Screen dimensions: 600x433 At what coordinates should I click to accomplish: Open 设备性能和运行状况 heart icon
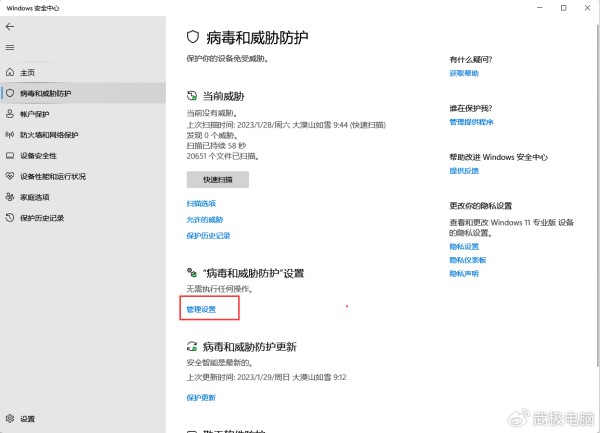10,177
